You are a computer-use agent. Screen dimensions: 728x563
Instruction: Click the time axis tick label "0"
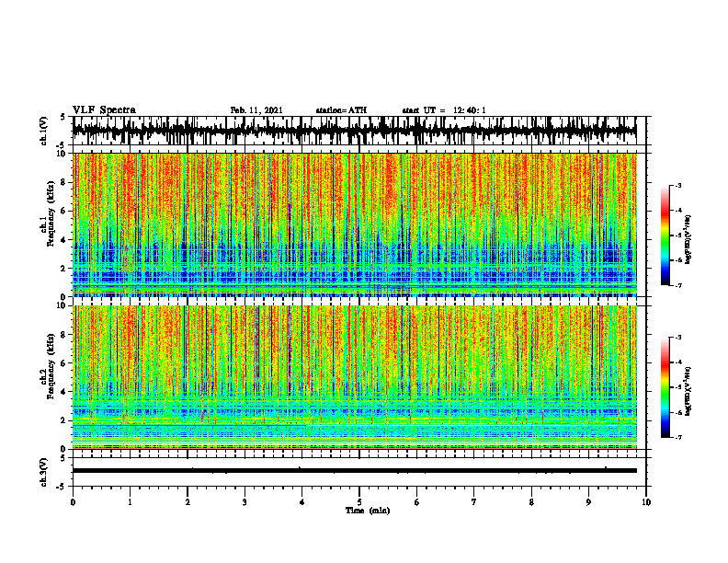(x=73, y=502)
